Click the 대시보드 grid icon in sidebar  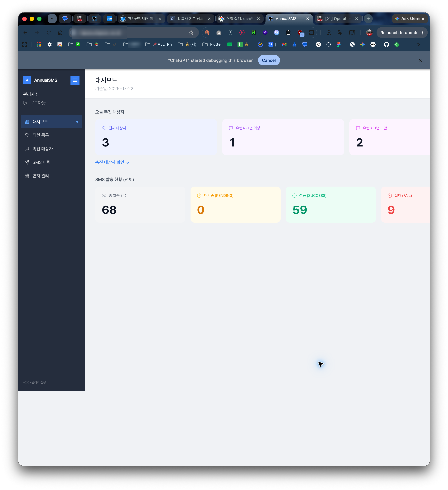click(27, 122)
